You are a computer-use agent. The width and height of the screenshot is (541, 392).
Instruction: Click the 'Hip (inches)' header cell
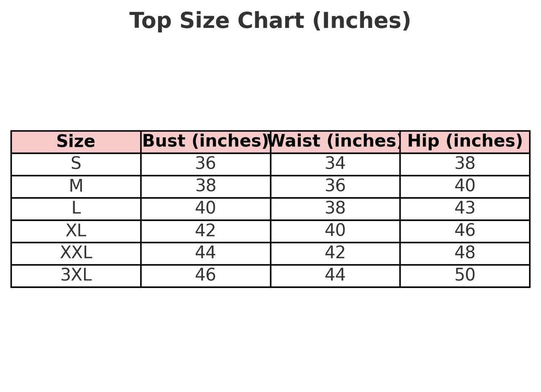(464, 141)
